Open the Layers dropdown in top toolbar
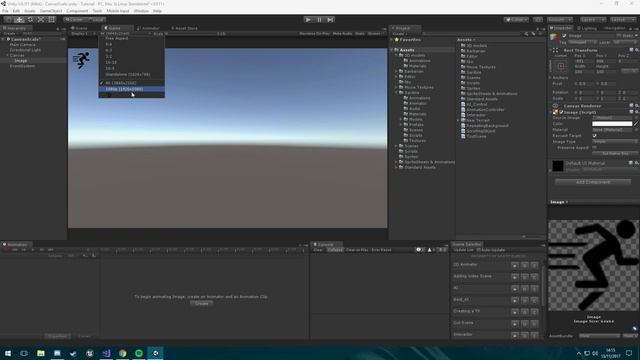Screen dimensions: 640x360 tap(593, 20)
